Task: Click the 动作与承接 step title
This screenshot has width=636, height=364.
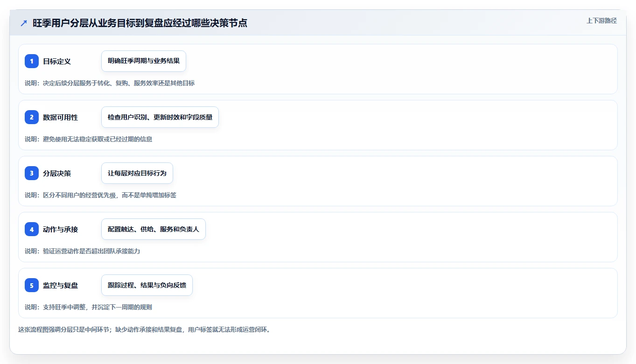Action: [61, 229]
